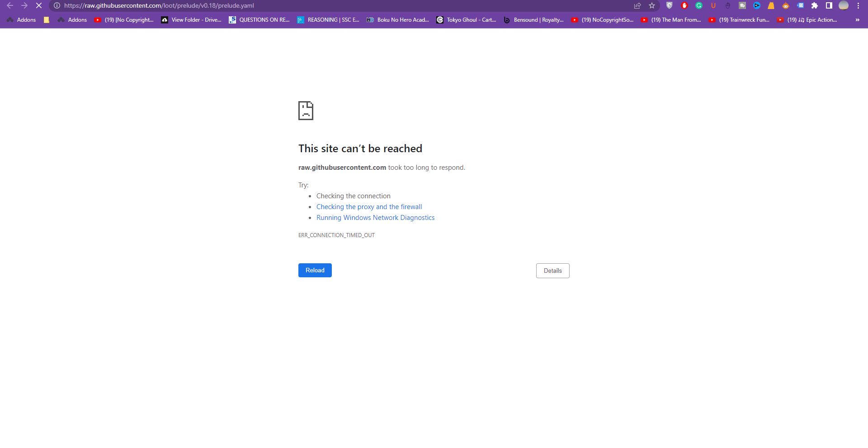Share the page via the share icon
868x448 pixels.
[637, 5]
